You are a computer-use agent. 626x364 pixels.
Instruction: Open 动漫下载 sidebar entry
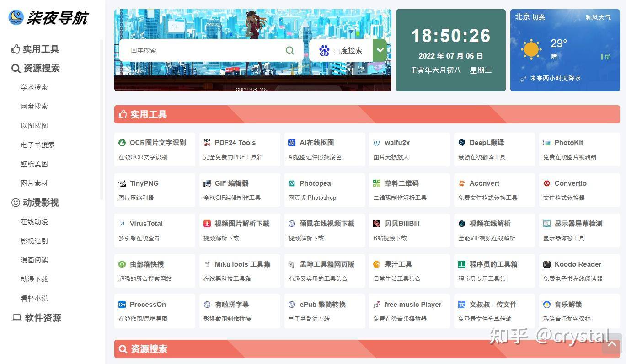34,279
